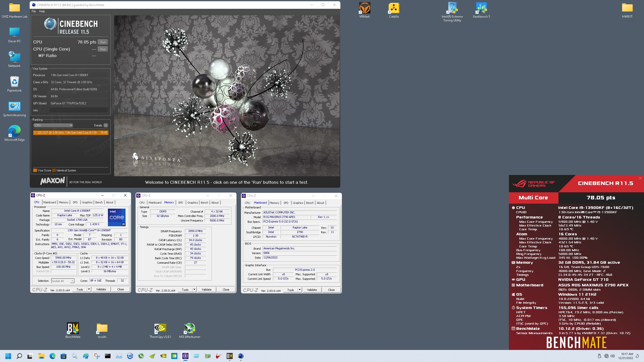Click Validate in the CPU-Z CPU-tab window
This screenshot has height=362, width=644.
pyautogui.click(x=101, y=289)
